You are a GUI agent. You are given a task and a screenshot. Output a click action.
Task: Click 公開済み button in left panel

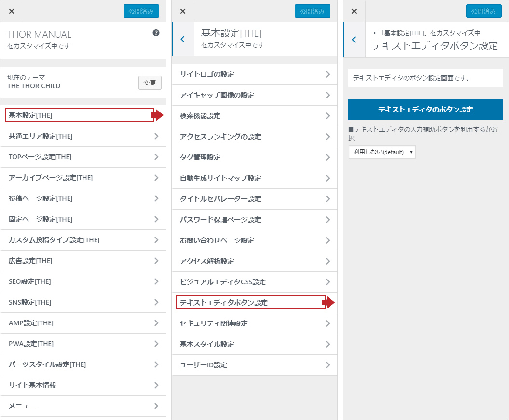[x=141, y=11]
